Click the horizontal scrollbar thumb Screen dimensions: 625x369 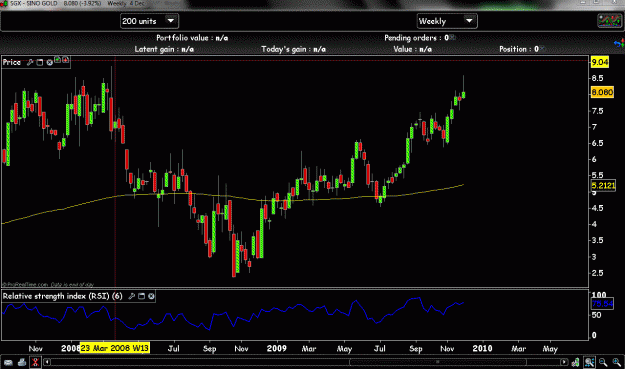[438, 362]
